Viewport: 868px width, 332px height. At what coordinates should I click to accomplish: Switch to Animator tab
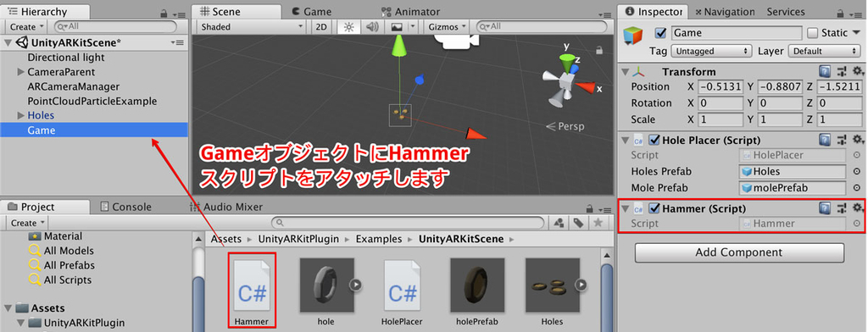pyautogui.click(x=411, y=12)
